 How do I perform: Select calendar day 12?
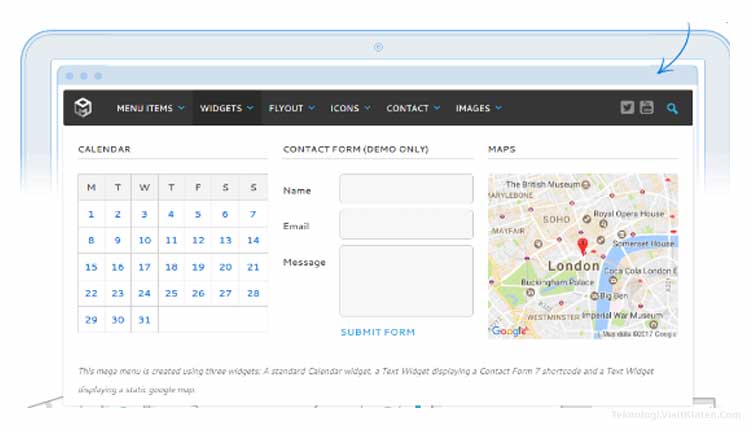click(x=198, y=240)
